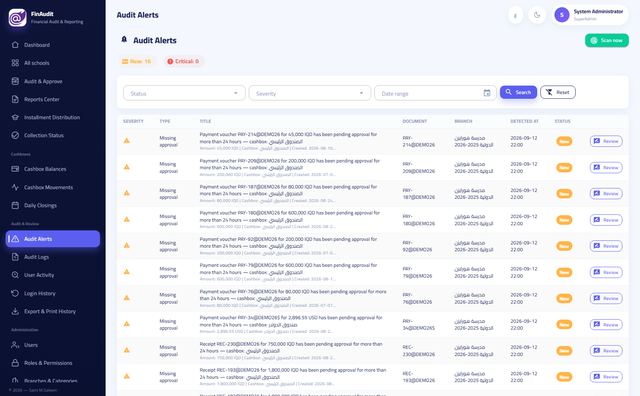This screenshot has width=640, height=396.
Task: Review the PAY-34@DEMO26S alert
Action: click(x=606, y=325)
